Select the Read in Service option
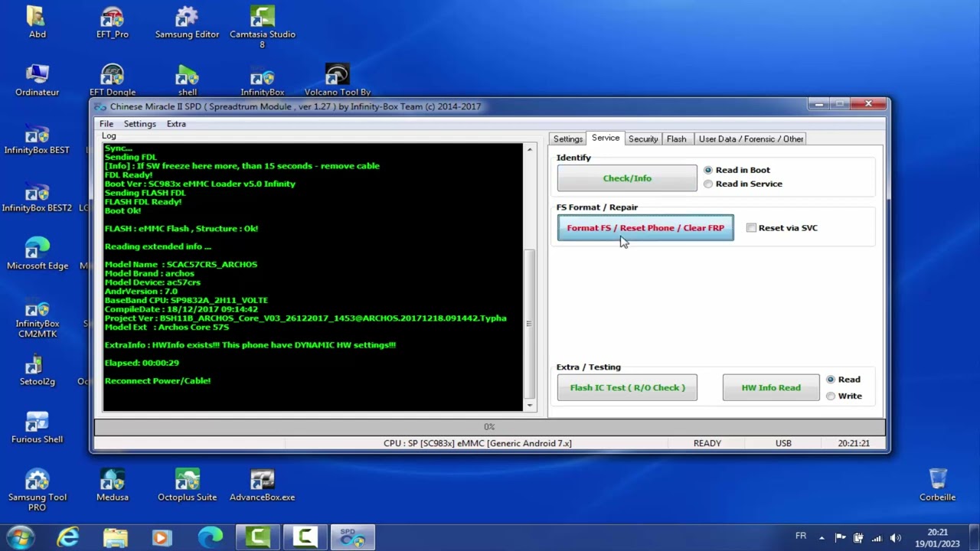 click(743, 184)
